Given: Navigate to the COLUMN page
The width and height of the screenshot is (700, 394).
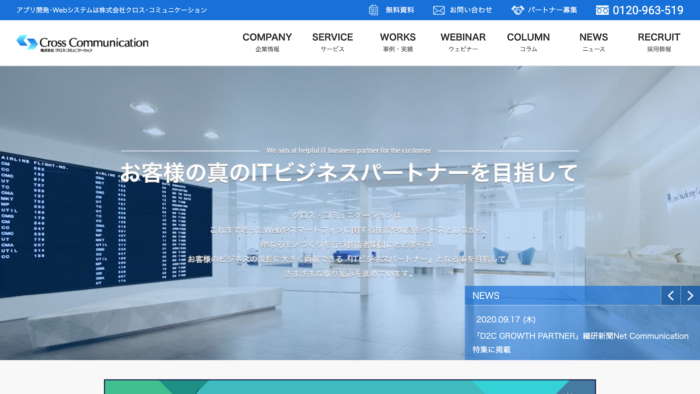Looking at the screenshot, I should point(528,43).
